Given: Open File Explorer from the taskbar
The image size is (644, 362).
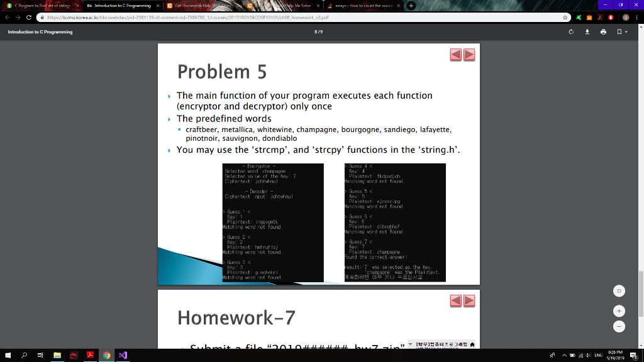Looking at the screenshot, I should click(x=57, y=355).
